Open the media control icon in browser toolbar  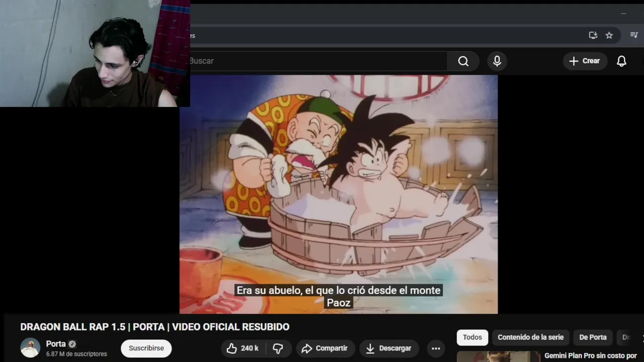[x=634, y=35]
